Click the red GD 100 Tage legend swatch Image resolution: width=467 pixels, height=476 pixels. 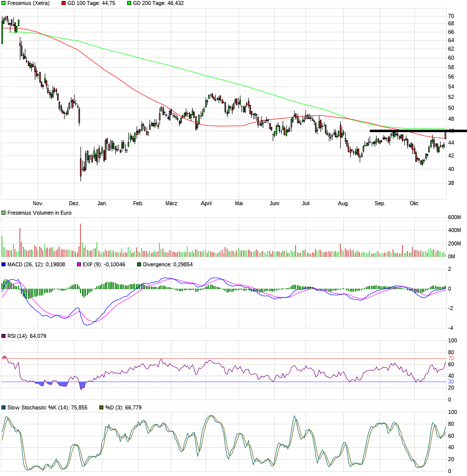click(x=64, y=3)
